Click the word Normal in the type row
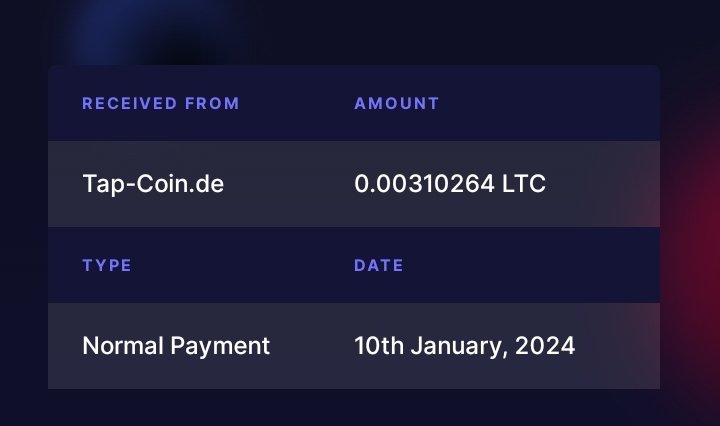Viewport: 720px width, 426px height. point(123,346)
